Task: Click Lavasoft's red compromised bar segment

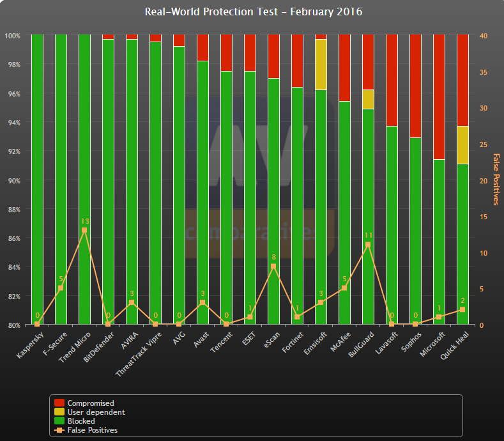Action: coord(392,80)
